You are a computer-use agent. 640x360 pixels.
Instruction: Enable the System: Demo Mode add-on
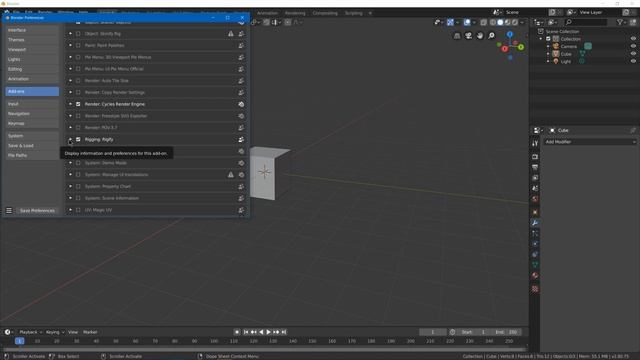tap(78, 163)
